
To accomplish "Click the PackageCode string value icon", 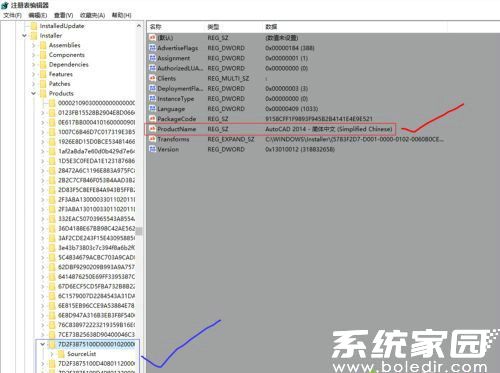I will 152,119.
